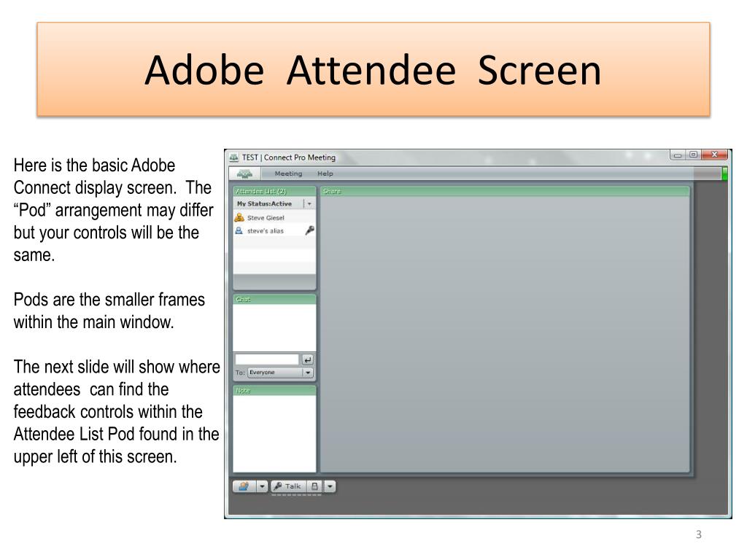Close the Connect Pro Meeting window
Image resolution: width=747 pixels, height=560 pixels.
pos(714,155)
